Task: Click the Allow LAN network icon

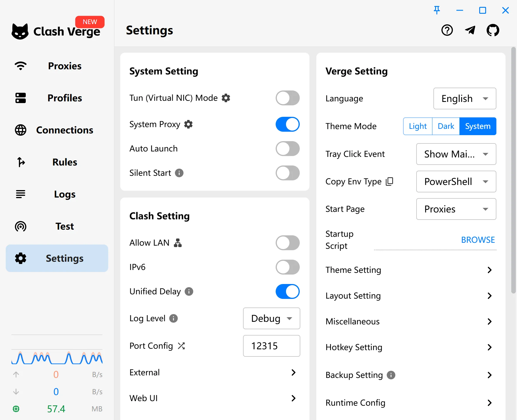Action: (x=178, y=243)
